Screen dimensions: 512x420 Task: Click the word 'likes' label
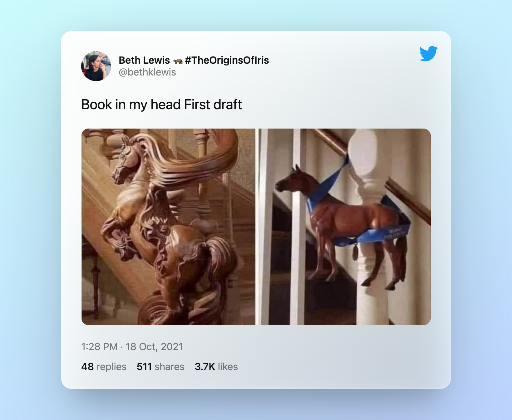[228, 367]
